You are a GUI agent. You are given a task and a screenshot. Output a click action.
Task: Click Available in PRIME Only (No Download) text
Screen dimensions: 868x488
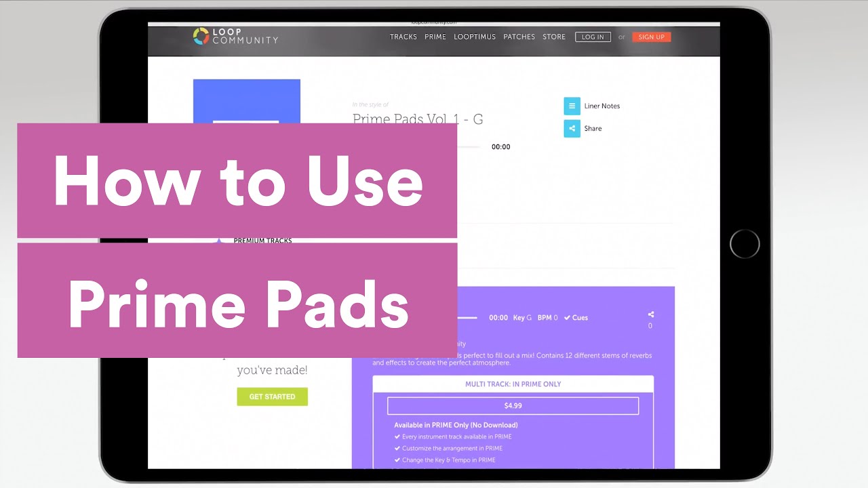tap(456, 425)
